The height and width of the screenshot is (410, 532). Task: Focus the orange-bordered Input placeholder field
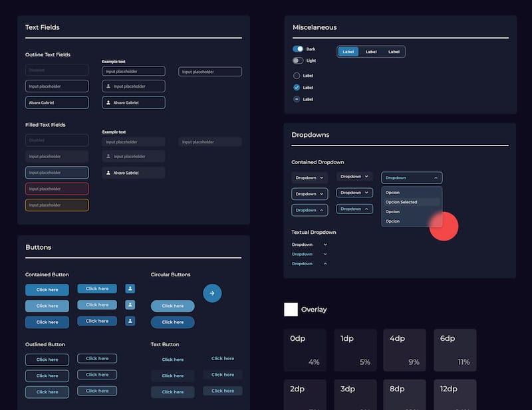tap(57, 205)
